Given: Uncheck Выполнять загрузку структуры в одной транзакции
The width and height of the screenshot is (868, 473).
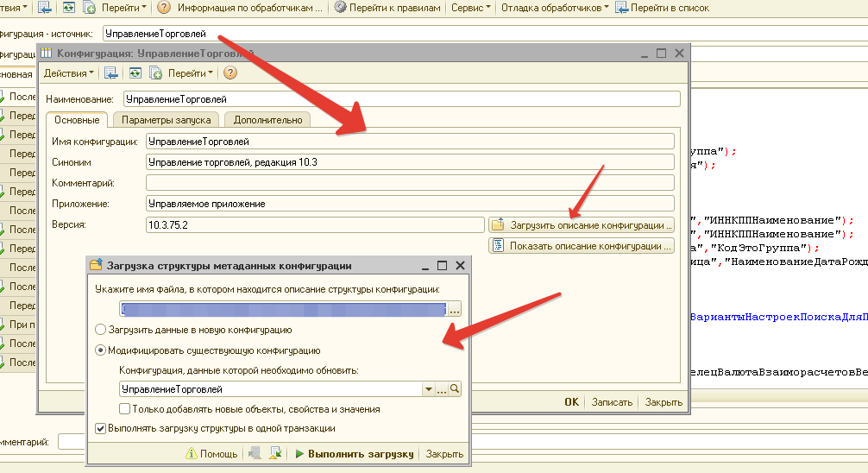Looking at the screenshot, I should (x=100, y=428).
